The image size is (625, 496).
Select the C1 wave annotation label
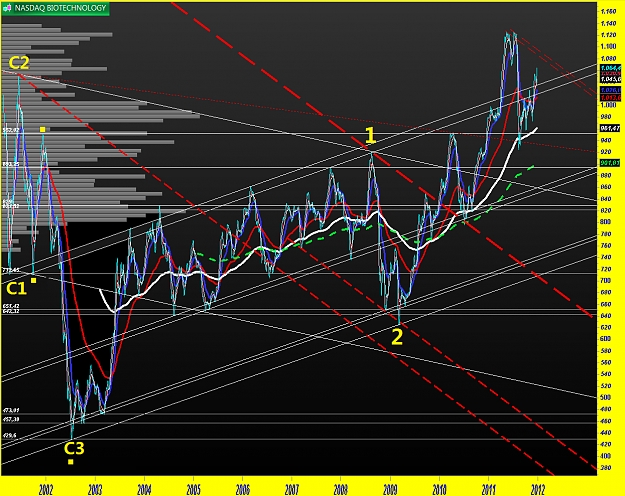point(16,289)
